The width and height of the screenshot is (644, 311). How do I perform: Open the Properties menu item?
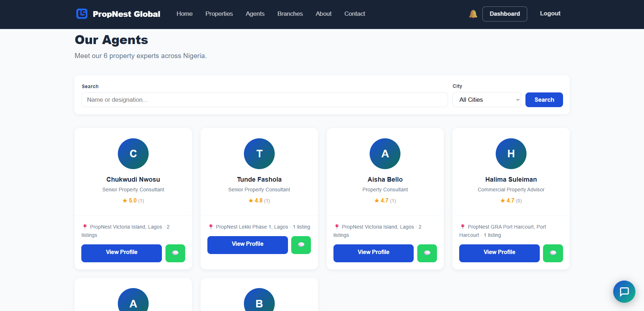pos(219,14)
